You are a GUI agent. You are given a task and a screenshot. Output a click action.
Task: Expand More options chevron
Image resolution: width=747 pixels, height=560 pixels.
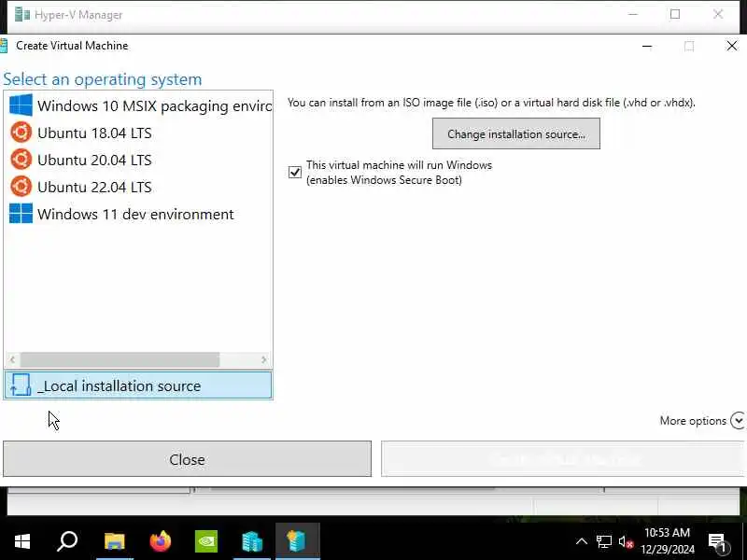(738, 421)
